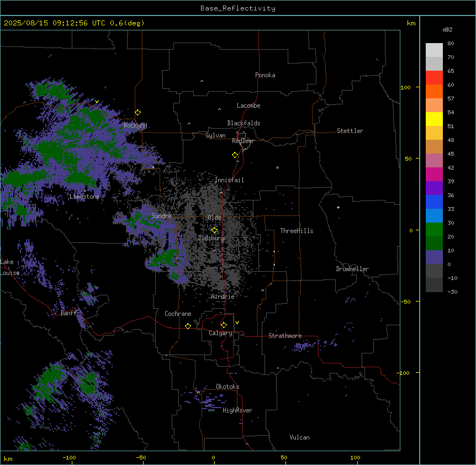
Task: Click the ThreeHills town label
Action: [297, 231]
